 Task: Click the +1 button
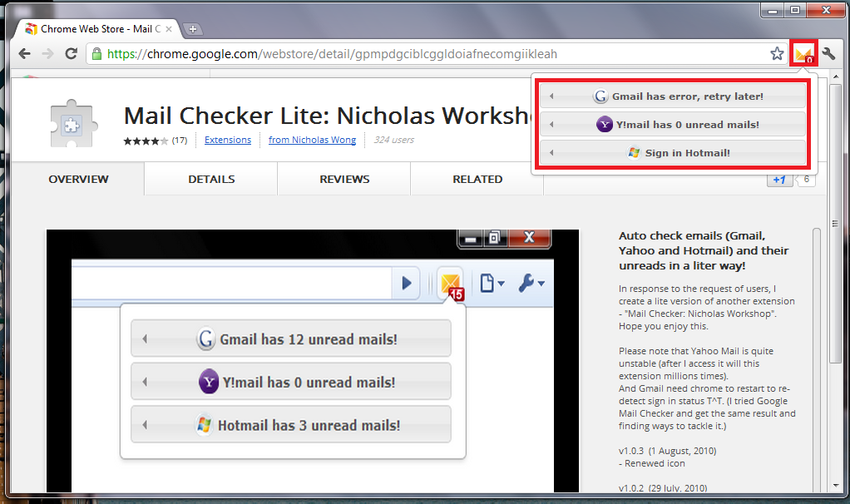tap(779, 180)
